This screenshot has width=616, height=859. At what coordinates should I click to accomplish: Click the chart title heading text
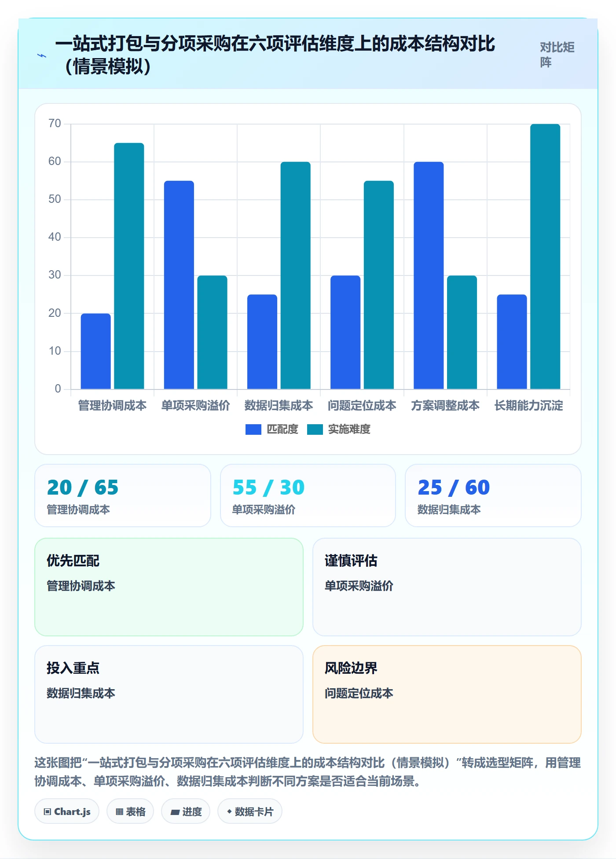(275, 55)
